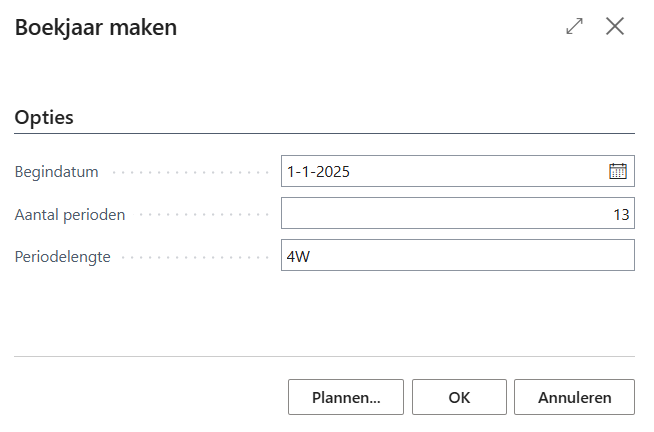Collapse the Opties section header
Image resolution: width=654 pixels, height=432 pixels.
(44, 117)
